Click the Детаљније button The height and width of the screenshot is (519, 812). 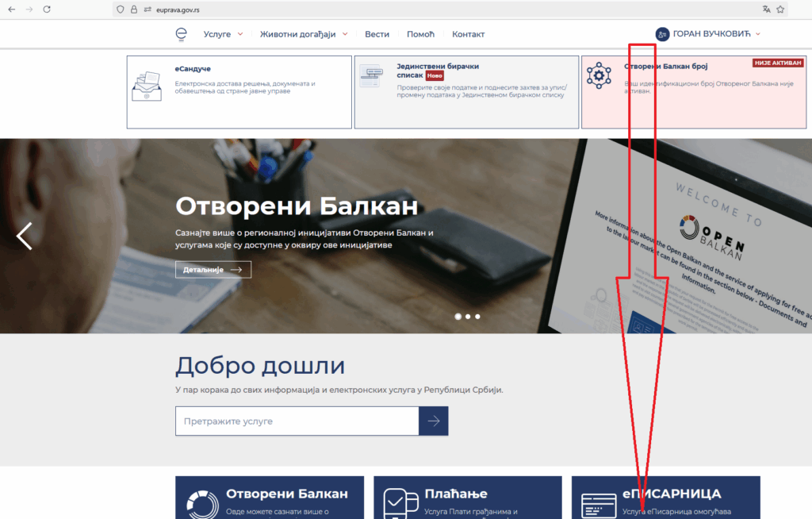(213, 270)
